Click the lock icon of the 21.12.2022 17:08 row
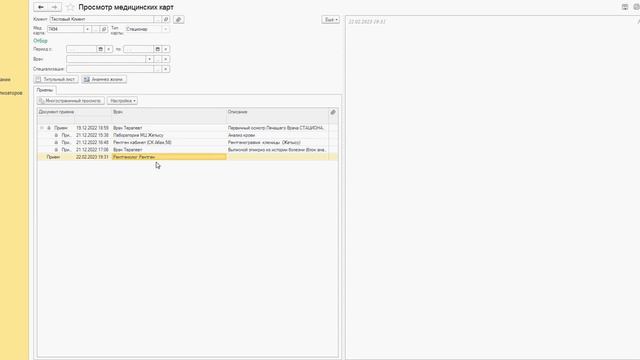640x360 pixels. pyautogui.click(x=56, y=150)
